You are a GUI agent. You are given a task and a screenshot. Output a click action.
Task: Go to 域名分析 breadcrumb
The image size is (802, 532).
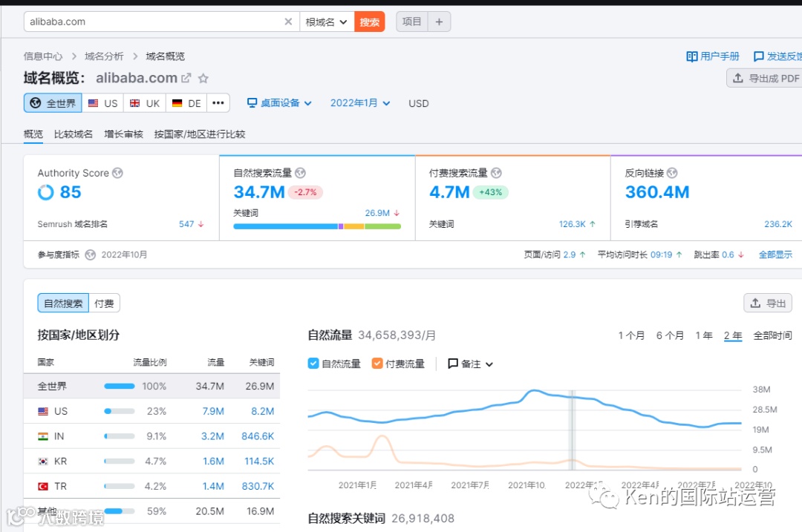pos(104,56)
